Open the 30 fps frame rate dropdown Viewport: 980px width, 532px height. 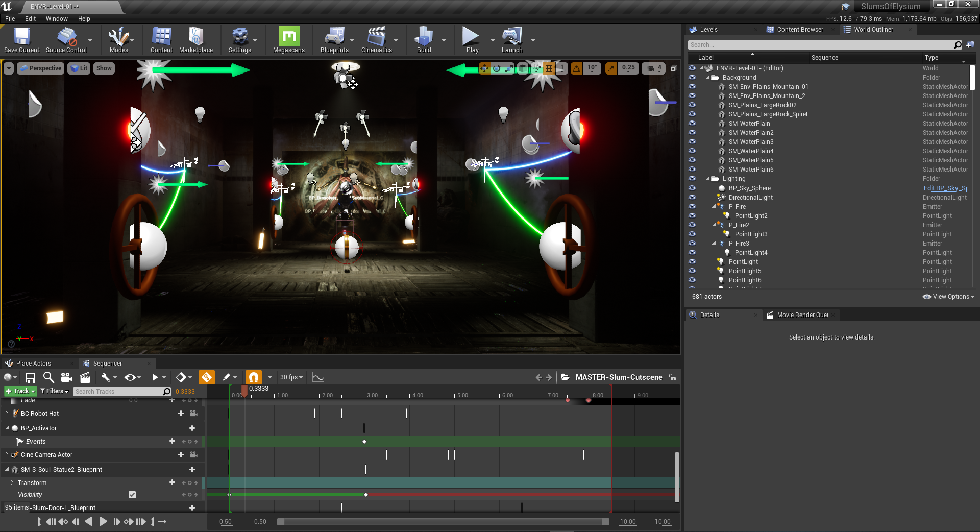coord(291,377)
